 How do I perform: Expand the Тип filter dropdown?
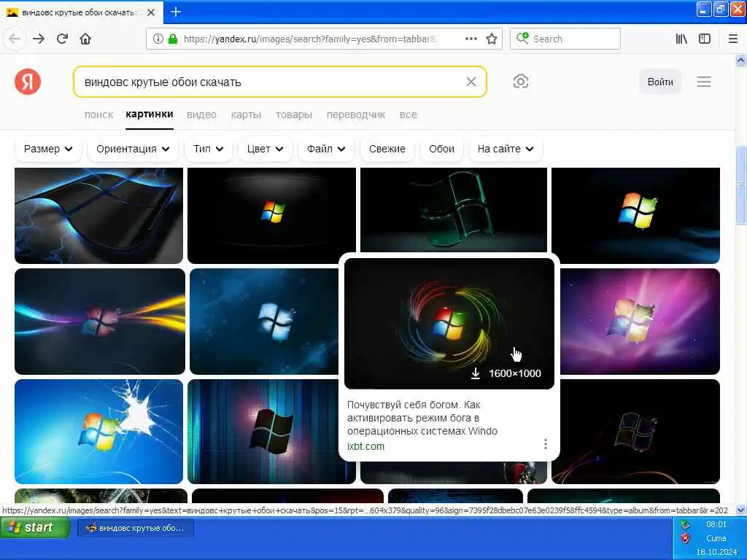pyautogui.click(x=208, y=149)
